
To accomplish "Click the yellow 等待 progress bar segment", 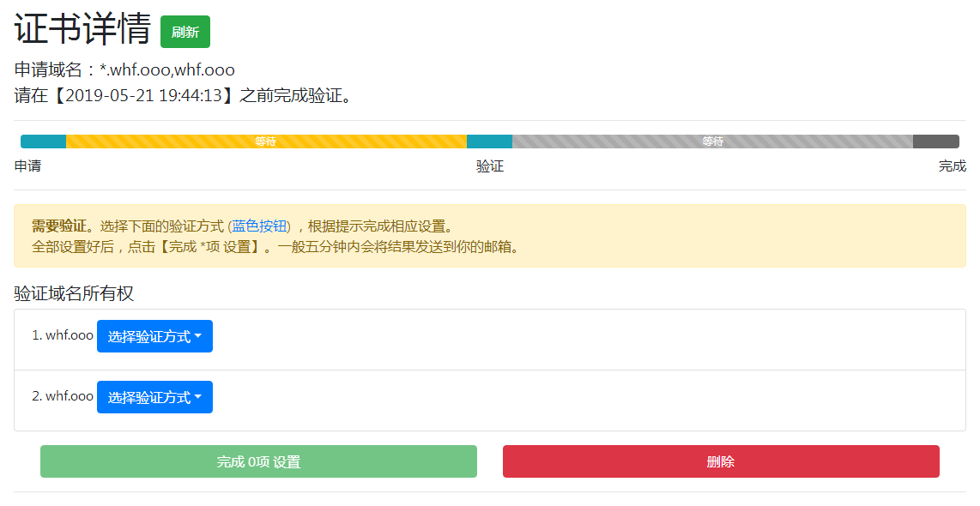I will pyautogui.click(x=266, y=142).
